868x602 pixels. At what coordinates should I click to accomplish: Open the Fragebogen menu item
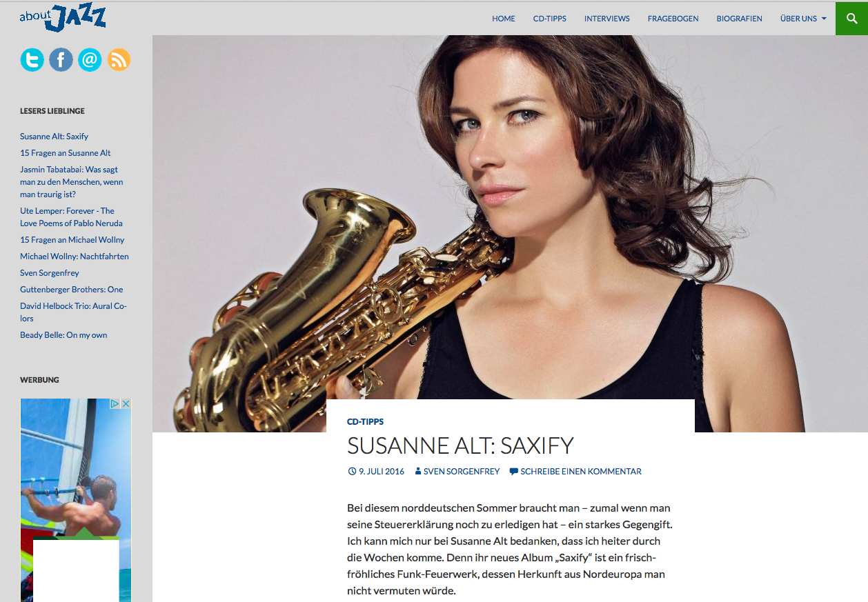[673, 19]
